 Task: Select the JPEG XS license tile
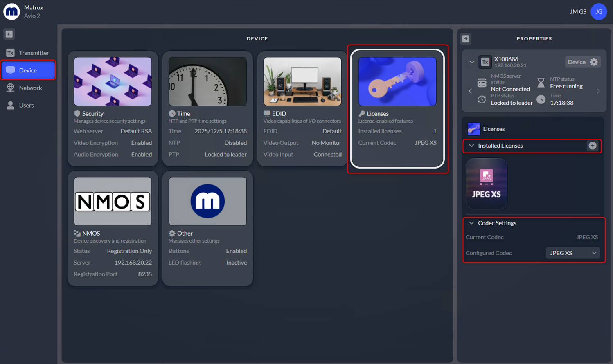(x=487, y=184)
